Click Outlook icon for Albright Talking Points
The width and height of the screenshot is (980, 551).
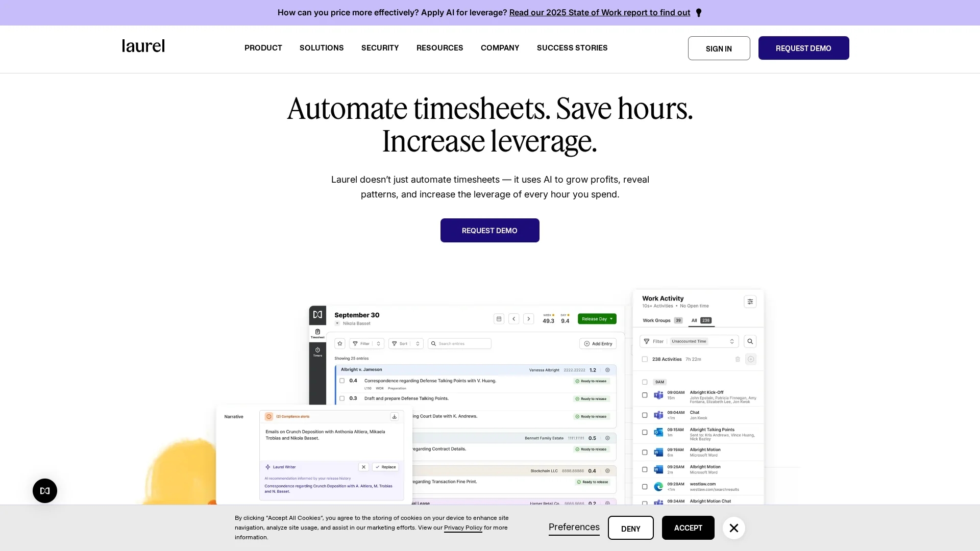[x=659, y=433]
